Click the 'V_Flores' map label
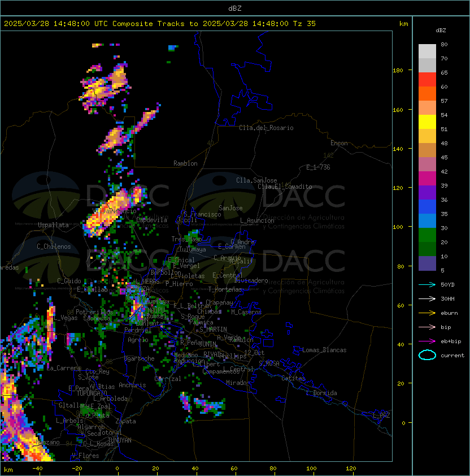This screenshot has height=476, width=470. 85,456
